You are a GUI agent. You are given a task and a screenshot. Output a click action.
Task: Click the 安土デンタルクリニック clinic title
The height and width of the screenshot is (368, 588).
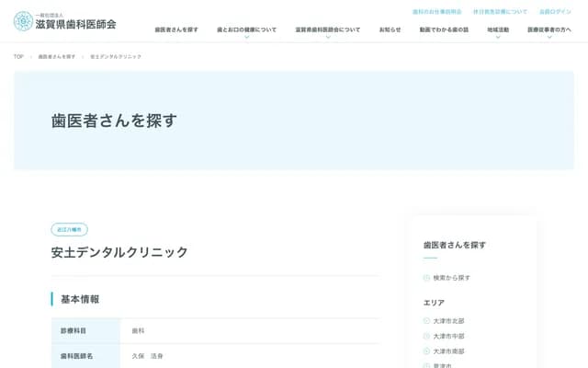click(119, 252)
